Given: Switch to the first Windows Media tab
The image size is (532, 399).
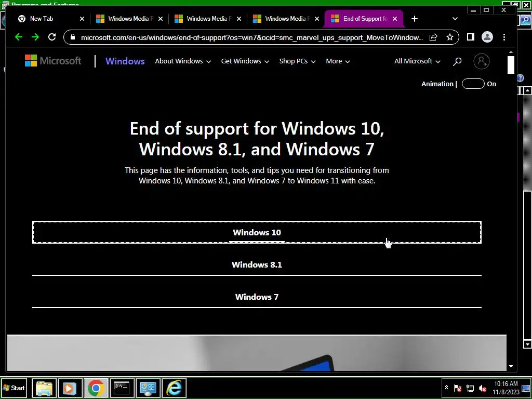Looking at the screenshot, I should [x=129, y=19].
